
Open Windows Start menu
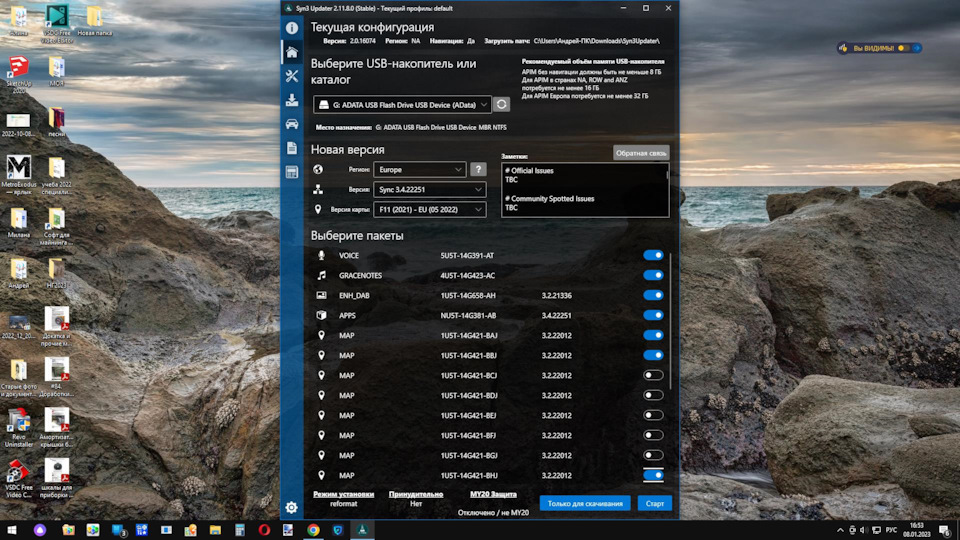[12, 530]
